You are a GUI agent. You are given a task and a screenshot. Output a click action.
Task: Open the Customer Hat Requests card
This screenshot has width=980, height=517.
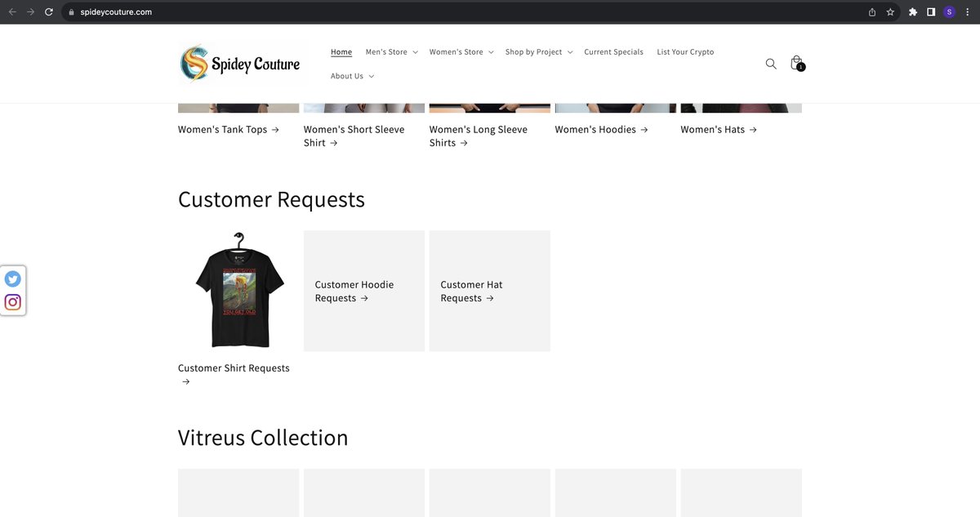490,291
